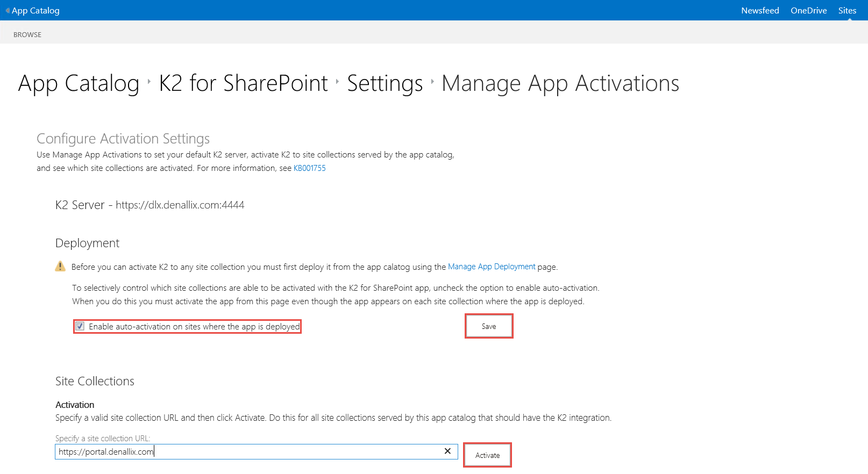Save the auto-activation setting
The image size is (868, 474).
click(489, 326)
